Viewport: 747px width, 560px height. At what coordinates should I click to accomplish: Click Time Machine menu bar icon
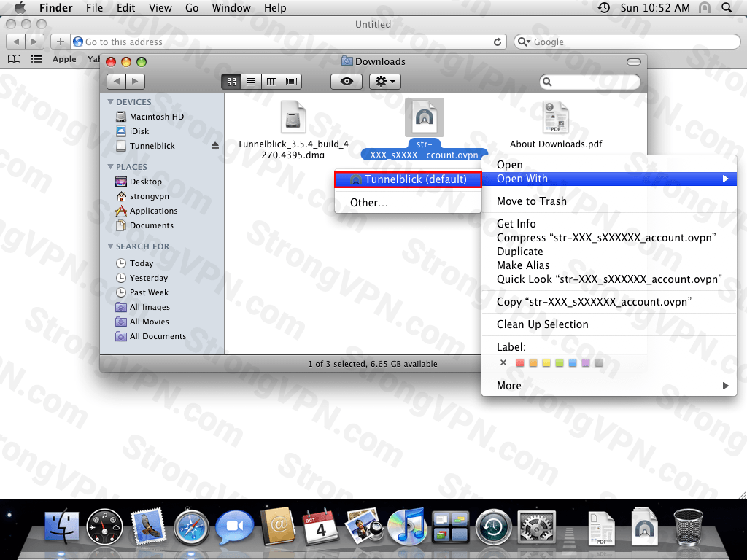pyautogui.click(x=603, y=7)
